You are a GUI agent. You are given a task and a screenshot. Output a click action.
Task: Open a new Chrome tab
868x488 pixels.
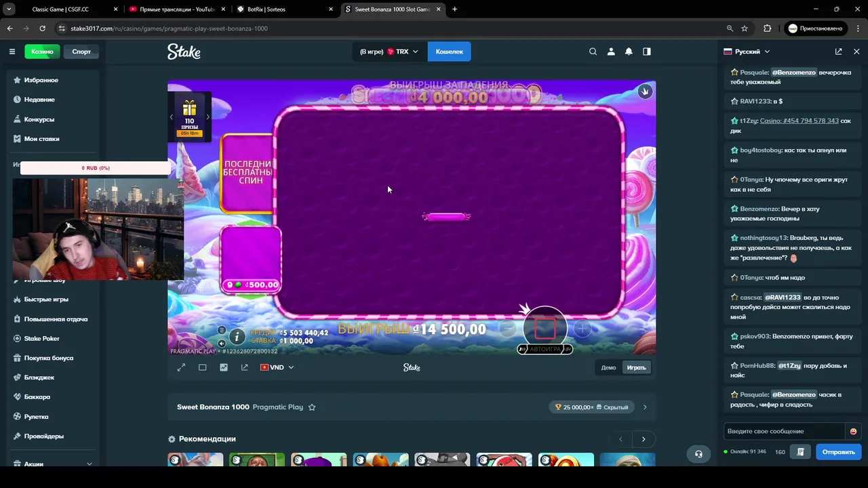click(454, 9)
